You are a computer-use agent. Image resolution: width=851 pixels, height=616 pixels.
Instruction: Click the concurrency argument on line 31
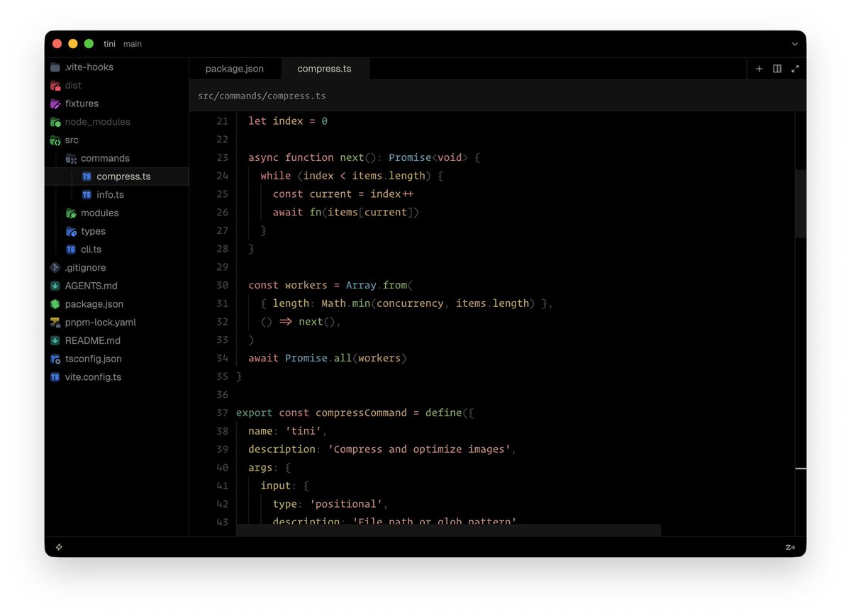click(410, 303)
